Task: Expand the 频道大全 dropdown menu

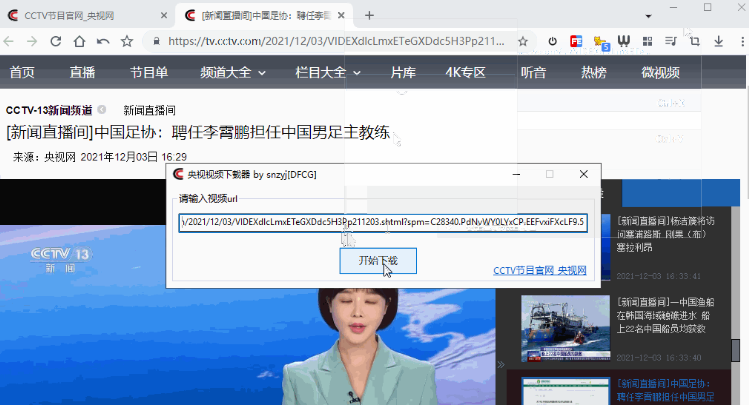Action: point(233,72)
